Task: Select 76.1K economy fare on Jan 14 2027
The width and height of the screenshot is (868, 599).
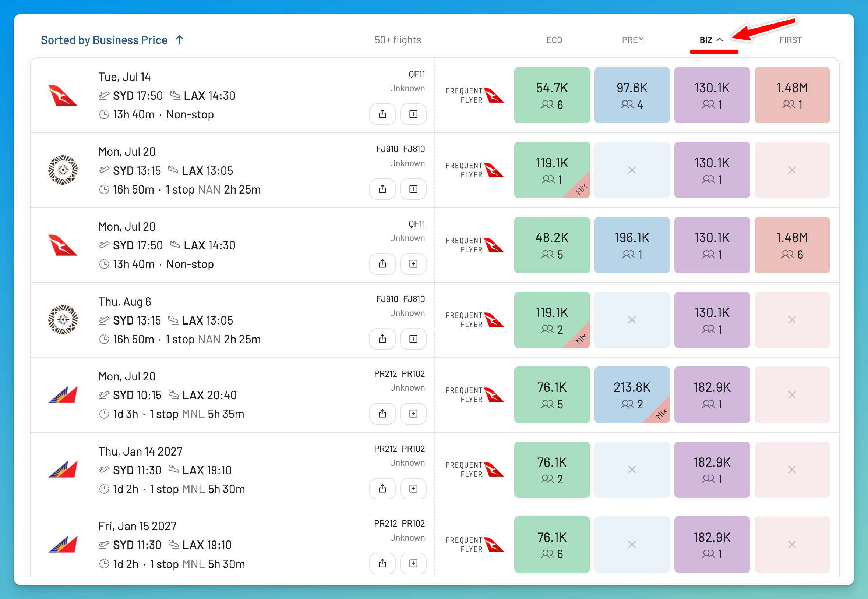Action: 552,469
